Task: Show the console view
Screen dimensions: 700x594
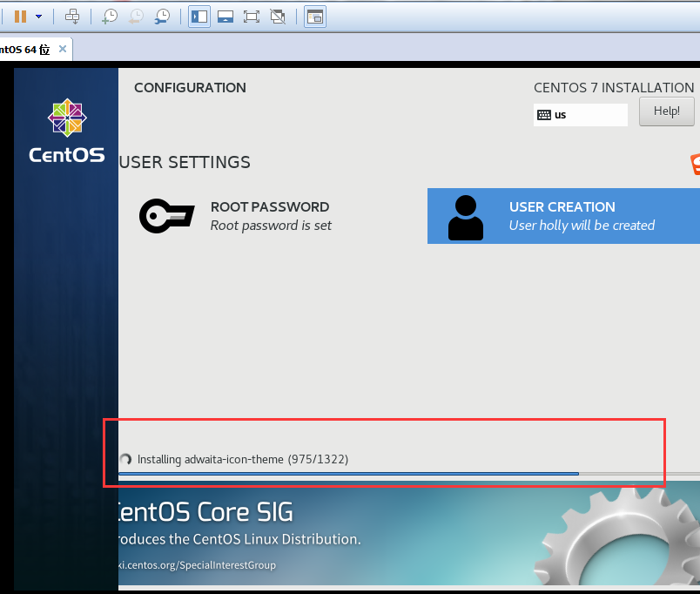Action: 315,17
